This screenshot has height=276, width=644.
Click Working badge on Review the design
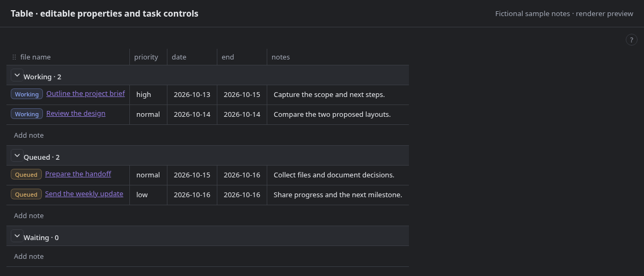coord(27,114)
